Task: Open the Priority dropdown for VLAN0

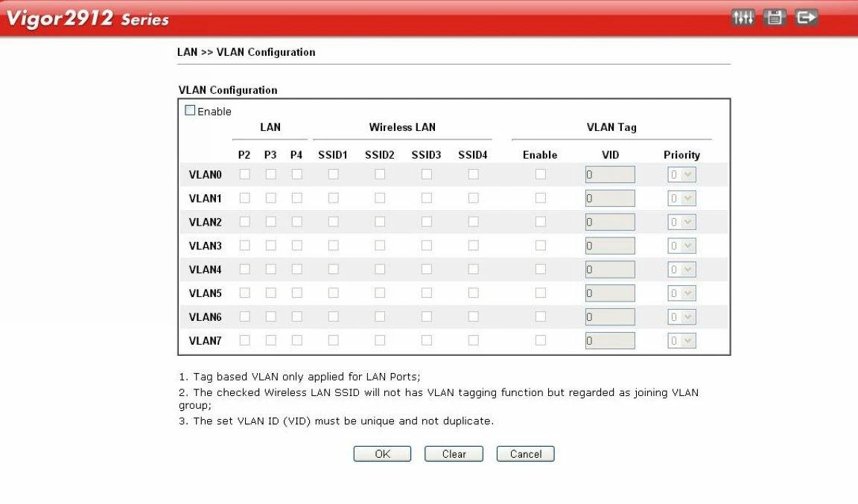Action: (681, 173)
